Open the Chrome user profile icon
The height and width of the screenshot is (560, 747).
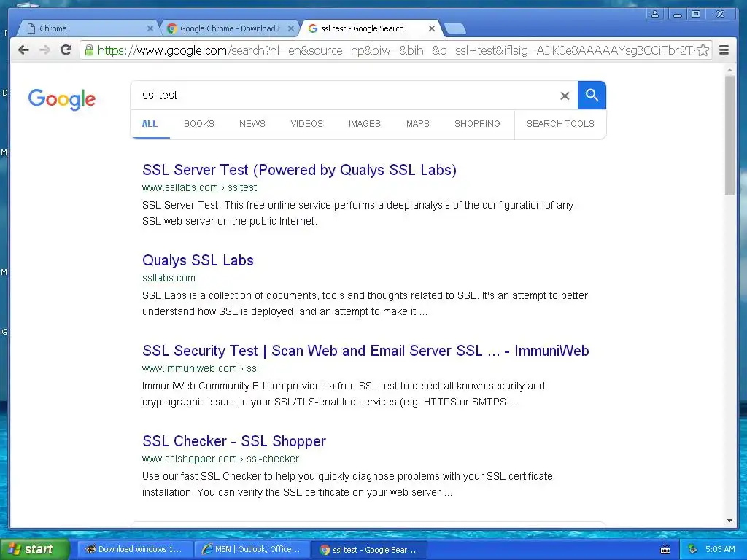tap(655, 14)
